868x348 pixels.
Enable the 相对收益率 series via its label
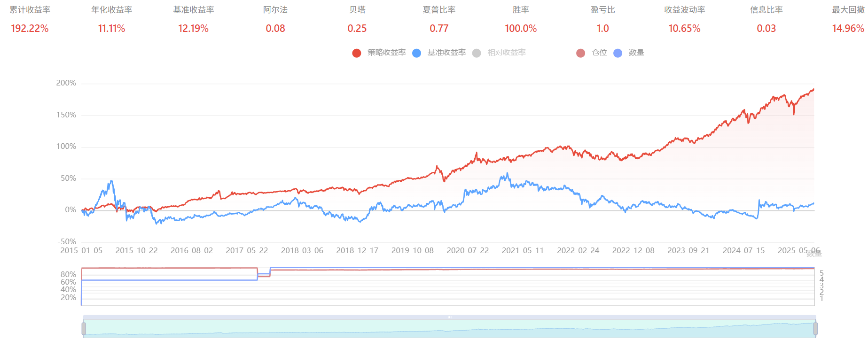coord(507,53)
